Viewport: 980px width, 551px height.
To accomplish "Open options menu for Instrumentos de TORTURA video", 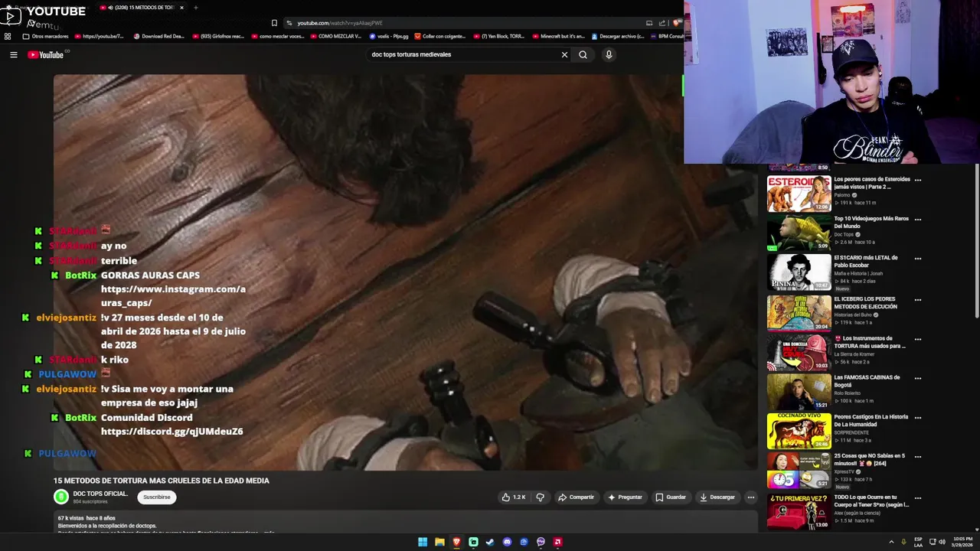I will [x=917, y=339].
